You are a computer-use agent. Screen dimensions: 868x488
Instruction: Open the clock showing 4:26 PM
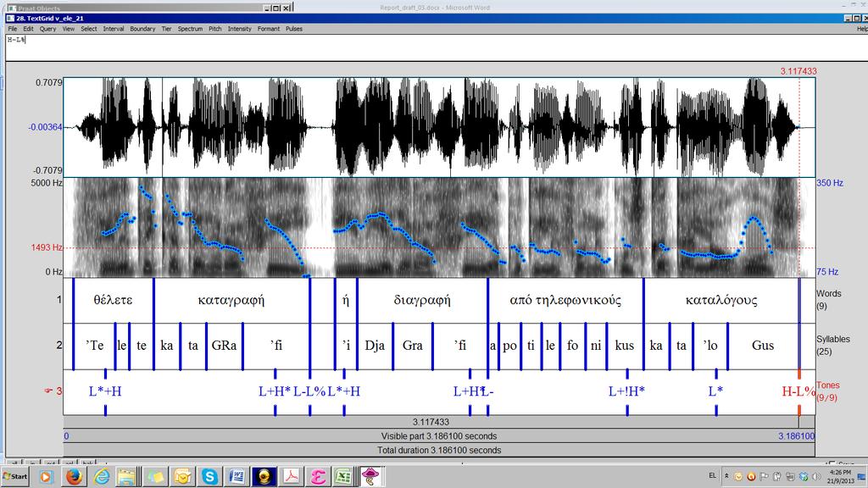coord(840,476)
